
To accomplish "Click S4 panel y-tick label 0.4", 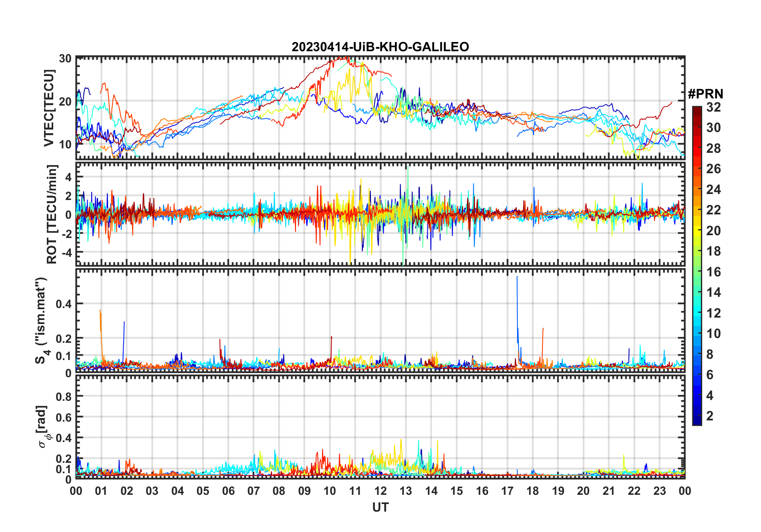I will [x=64, y=304].
